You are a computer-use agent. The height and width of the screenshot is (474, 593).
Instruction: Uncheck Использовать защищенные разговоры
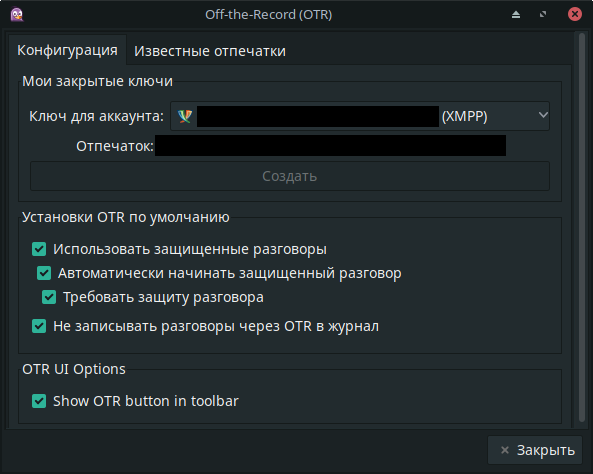point(39,249)
